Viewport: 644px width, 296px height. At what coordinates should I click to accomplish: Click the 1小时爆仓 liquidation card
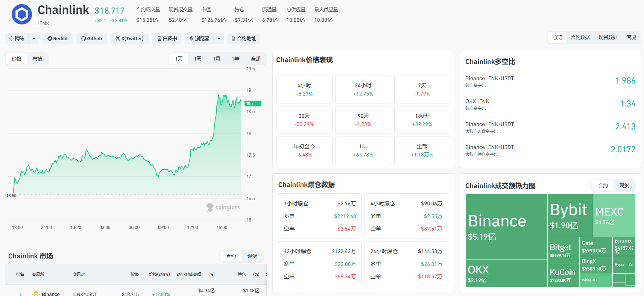point(320,216)
